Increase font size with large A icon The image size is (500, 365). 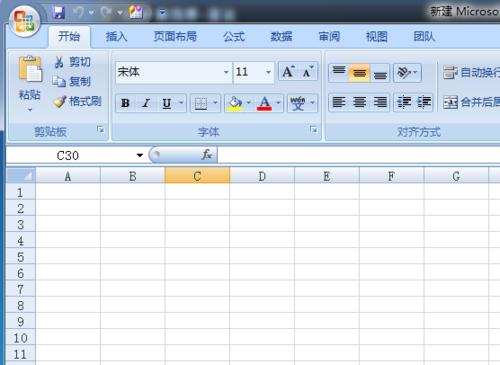point(288,71)
